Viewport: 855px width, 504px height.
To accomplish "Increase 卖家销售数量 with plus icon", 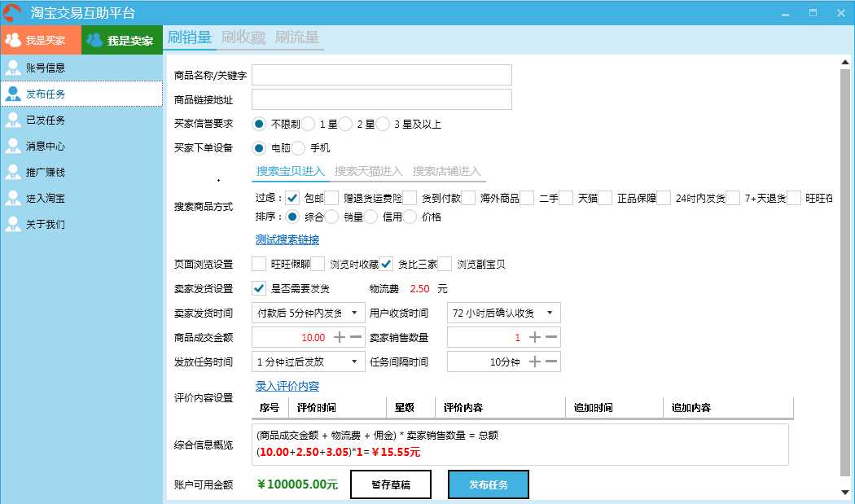I will coord(535,337).
